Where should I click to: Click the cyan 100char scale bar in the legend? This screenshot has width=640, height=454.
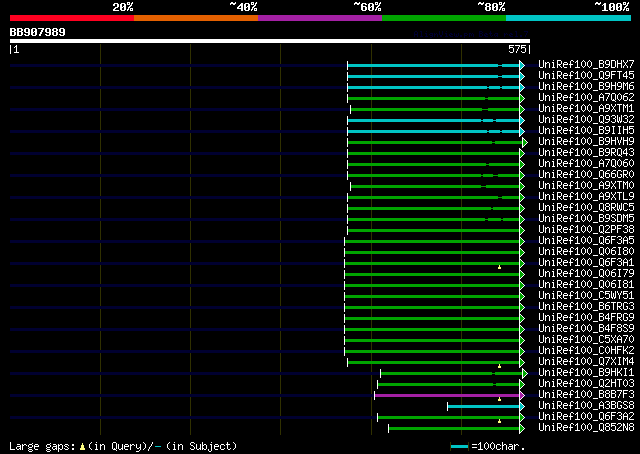459,446
